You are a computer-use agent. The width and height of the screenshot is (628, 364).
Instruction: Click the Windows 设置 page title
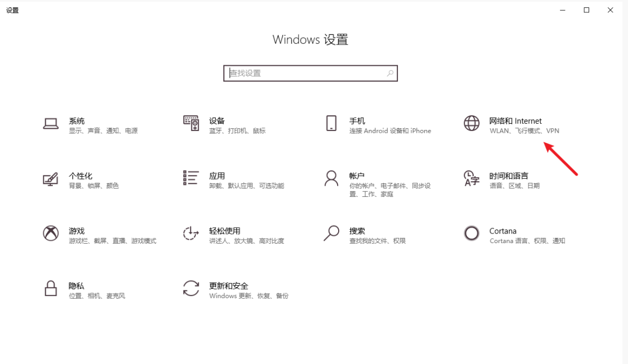click(x=311, y=39)
